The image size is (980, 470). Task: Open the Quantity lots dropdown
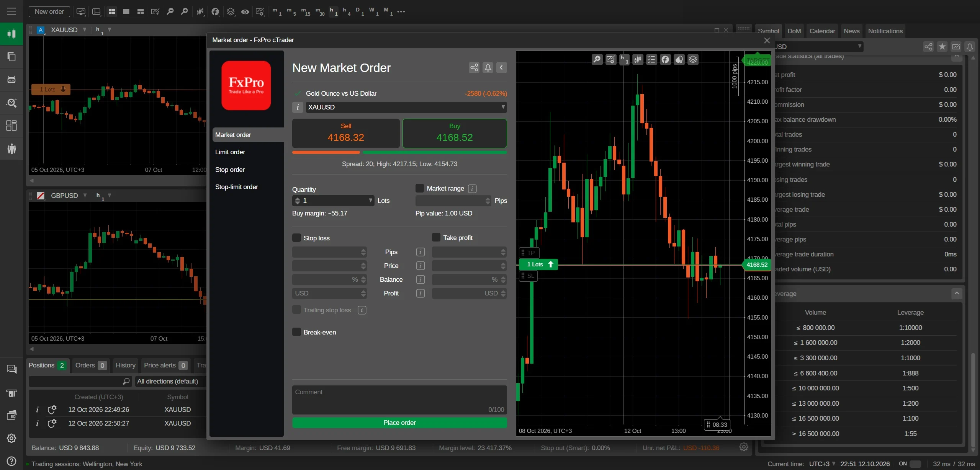370,200
